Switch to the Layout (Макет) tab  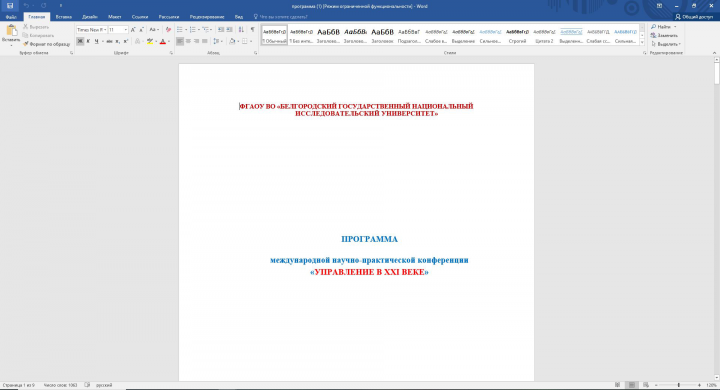click(x=114, y=17)
